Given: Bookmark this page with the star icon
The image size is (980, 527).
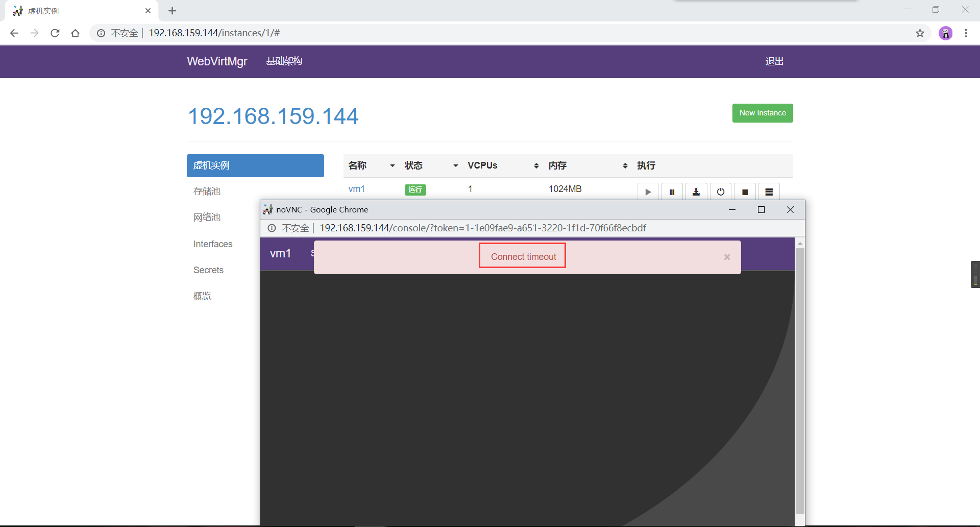Looking at the screenshot, I should [x=920, y=33].
